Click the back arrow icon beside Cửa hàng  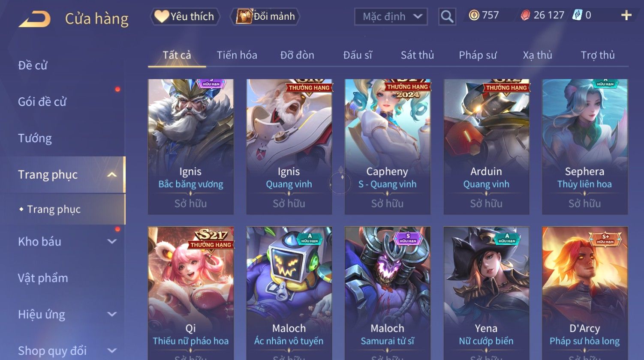point(35,19)
